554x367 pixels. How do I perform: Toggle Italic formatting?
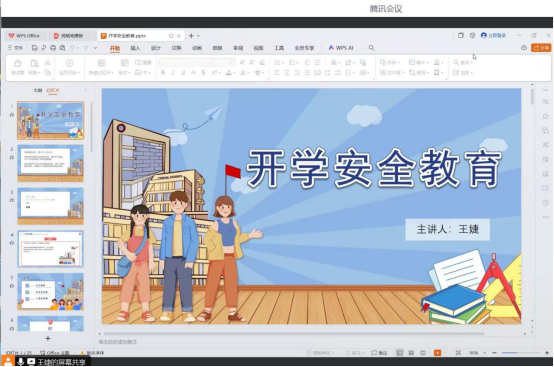coord(173,72)
